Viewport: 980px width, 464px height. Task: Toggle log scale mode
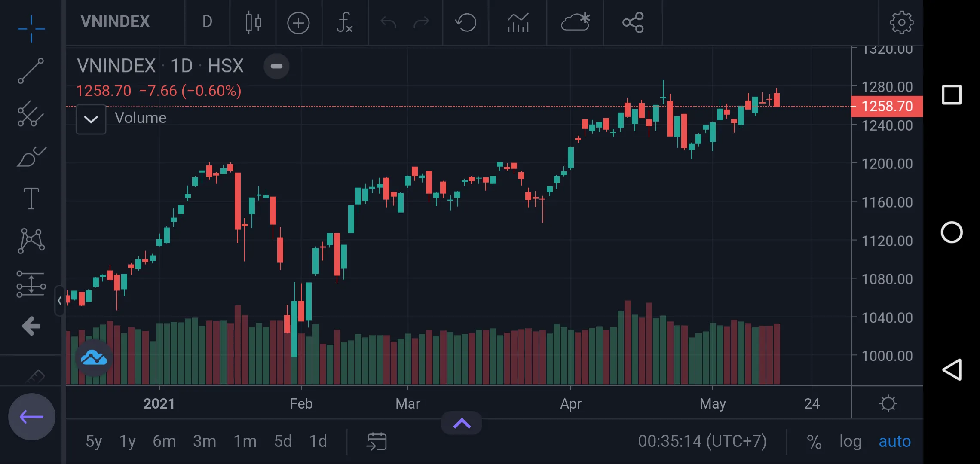[x=851, y=442]
